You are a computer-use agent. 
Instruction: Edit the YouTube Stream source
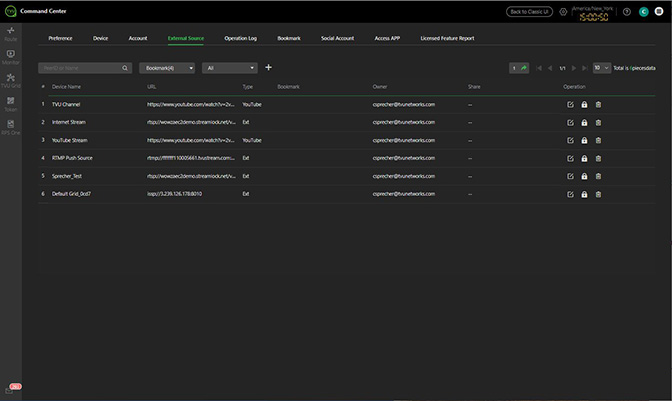click(570, 141)
